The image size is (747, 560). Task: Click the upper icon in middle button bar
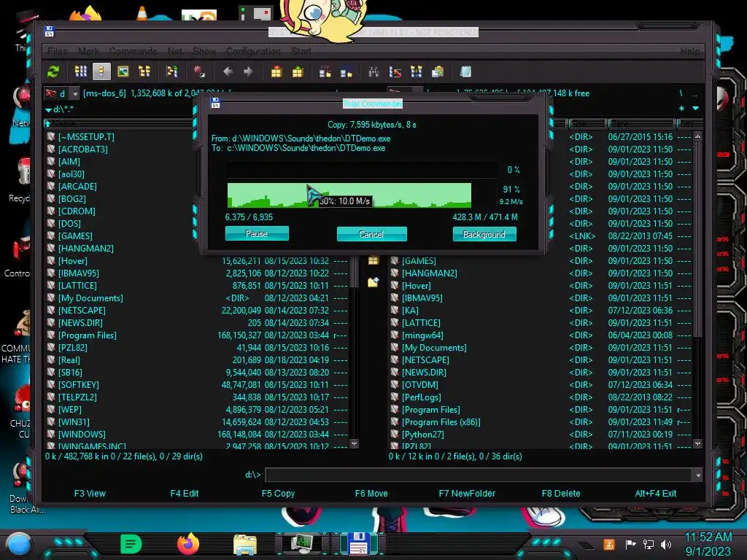[x=373, y=260]
